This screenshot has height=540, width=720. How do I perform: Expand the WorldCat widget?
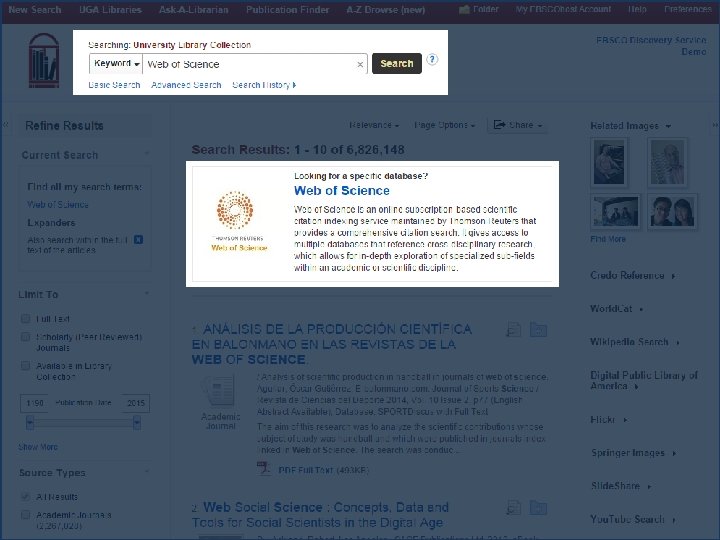641,309
